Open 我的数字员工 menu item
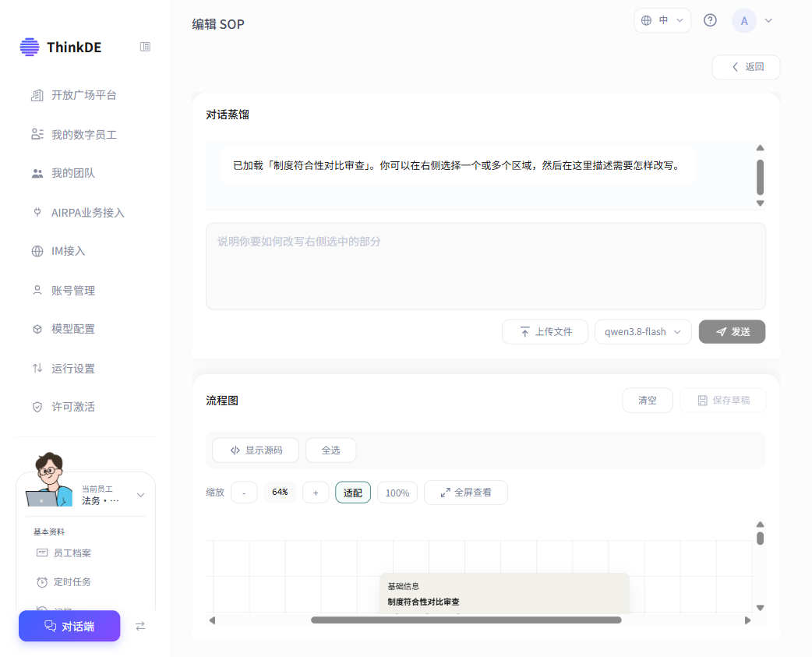 [x=86, y=135]
